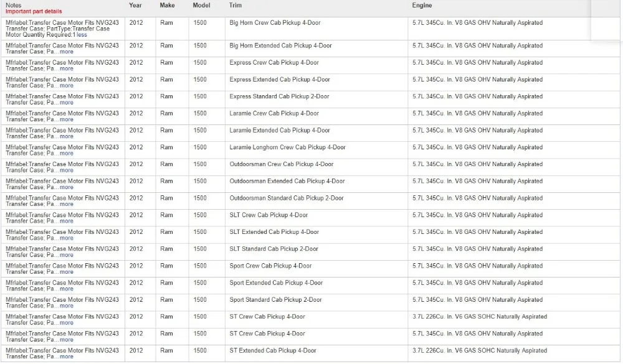Expand notes 'more' link for Express Standard Cab row
Screen dimensions: 623x364
point(67,103)
